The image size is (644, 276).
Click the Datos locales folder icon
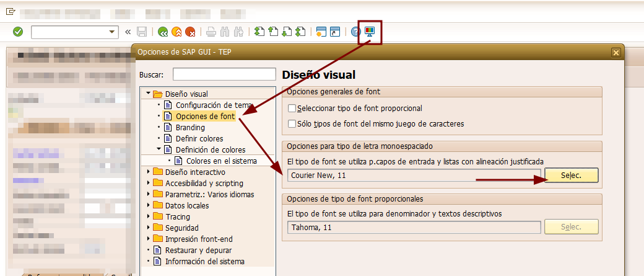coord(158,205)
